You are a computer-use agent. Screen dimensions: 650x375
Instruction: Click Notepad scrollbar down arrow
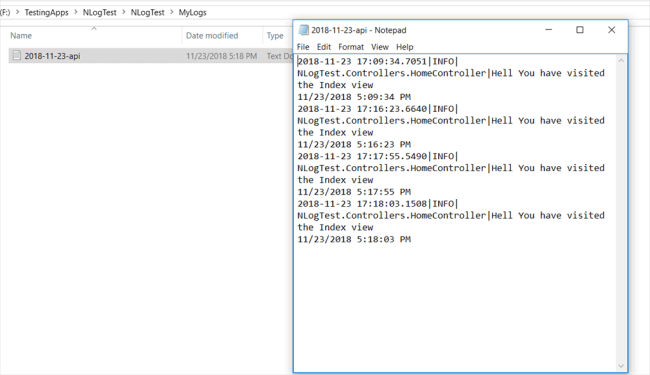(x=621, y=366)
